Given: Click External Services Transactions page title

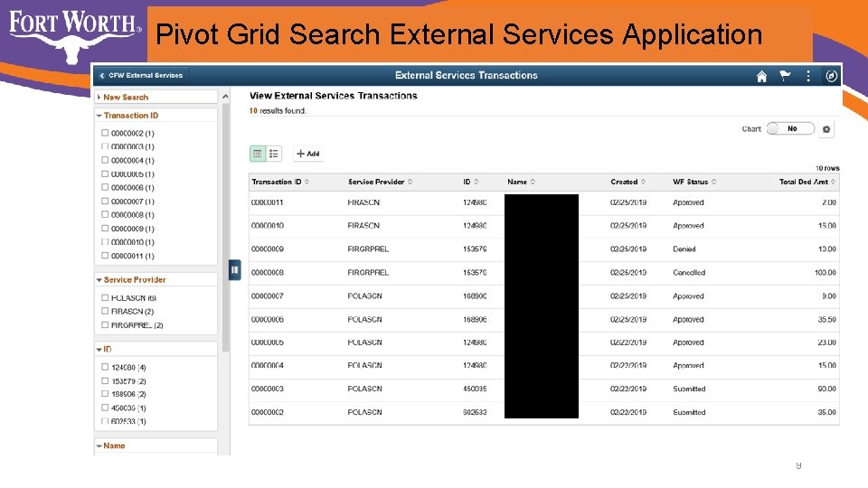Looking at the screenshot, I should 467,75.
